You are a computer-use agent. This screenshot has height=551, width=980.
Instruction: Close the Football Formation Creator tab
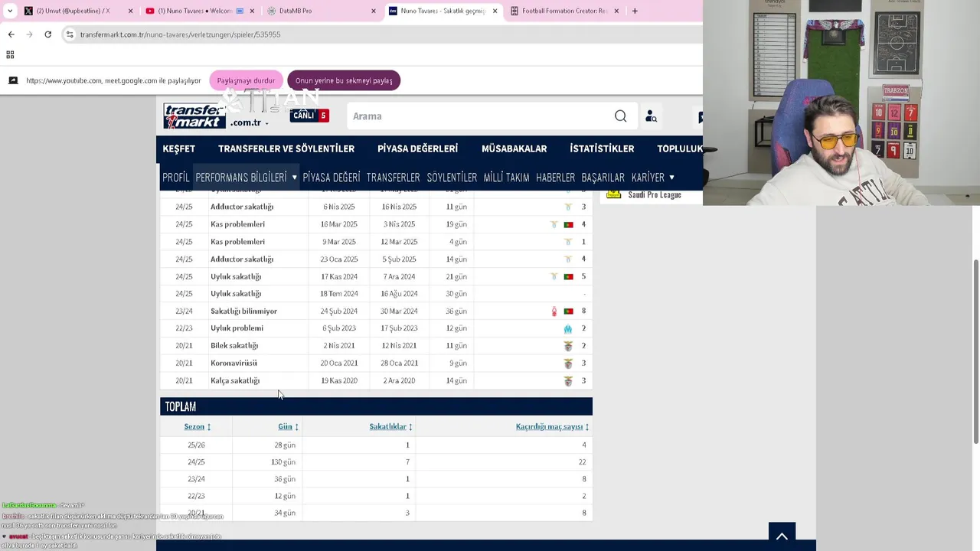(616, 11)
